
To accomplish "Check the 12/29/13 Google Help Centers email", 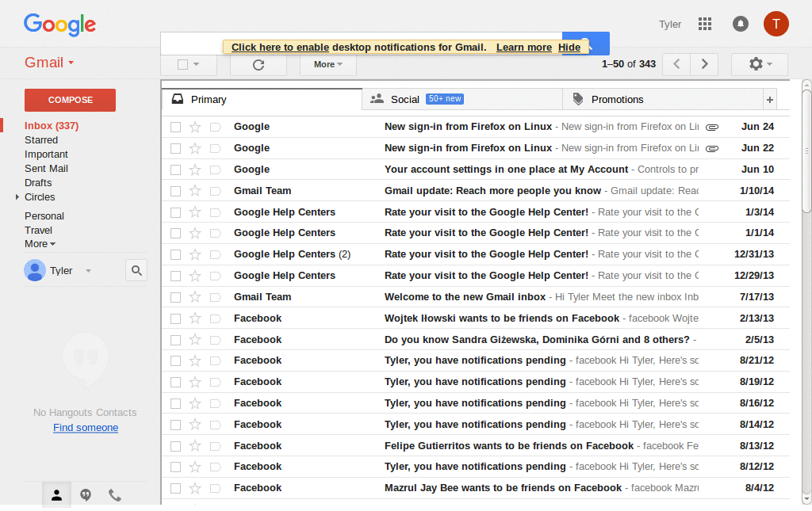I will point(175,276).
